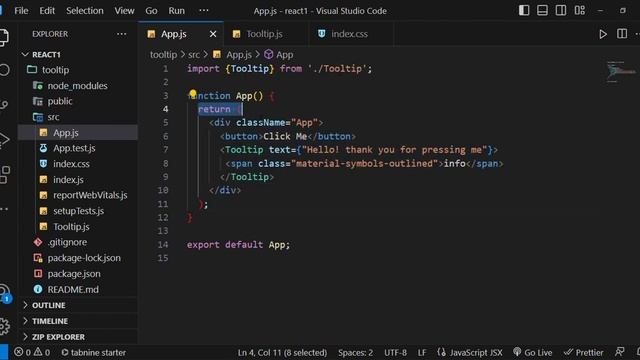The width and height of the screenshot is (640, 360).
Task: Click the minimap code overview
Action: click(620, 72)
